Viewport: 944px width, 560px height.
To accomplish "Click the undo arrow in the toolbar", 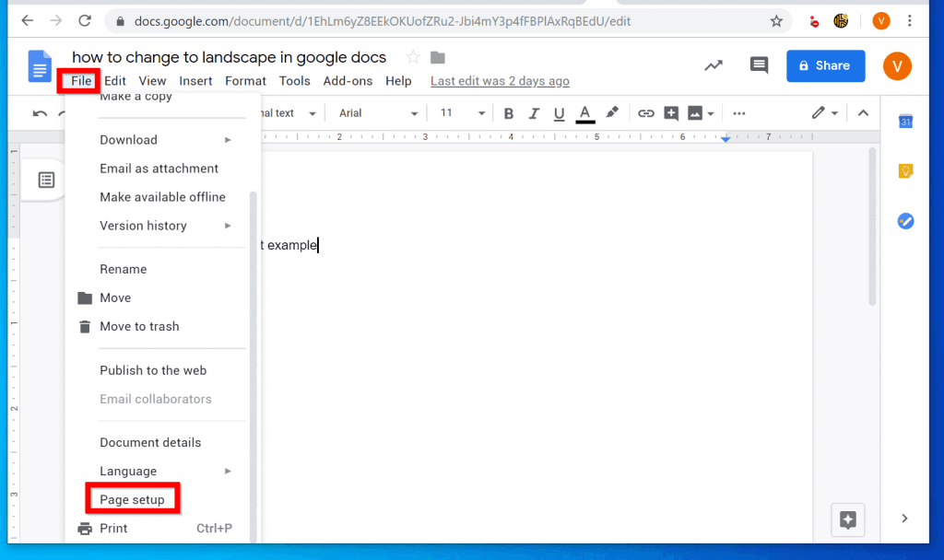I will (40, 113).
